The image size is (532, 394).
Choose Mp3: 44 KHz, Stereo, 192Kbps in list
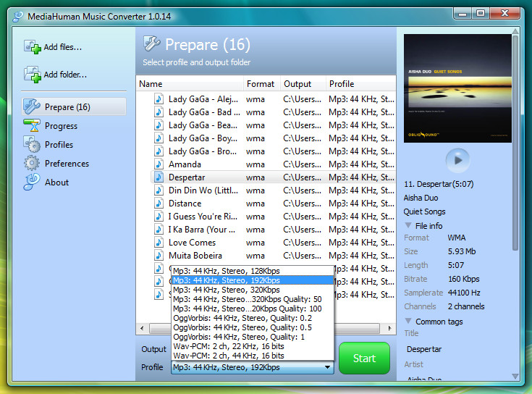pyautogui.click(x=253, y=280)
